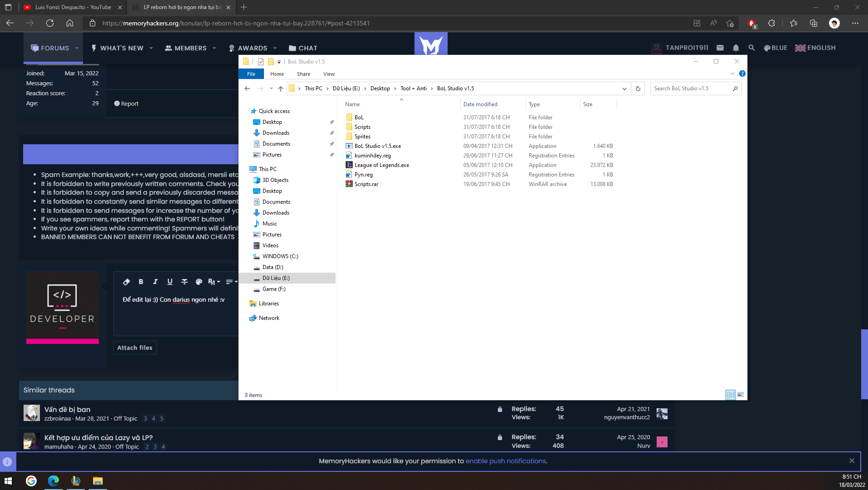Open File Explorer from the taskbar

pyautogui.click(x=98, y=481)
